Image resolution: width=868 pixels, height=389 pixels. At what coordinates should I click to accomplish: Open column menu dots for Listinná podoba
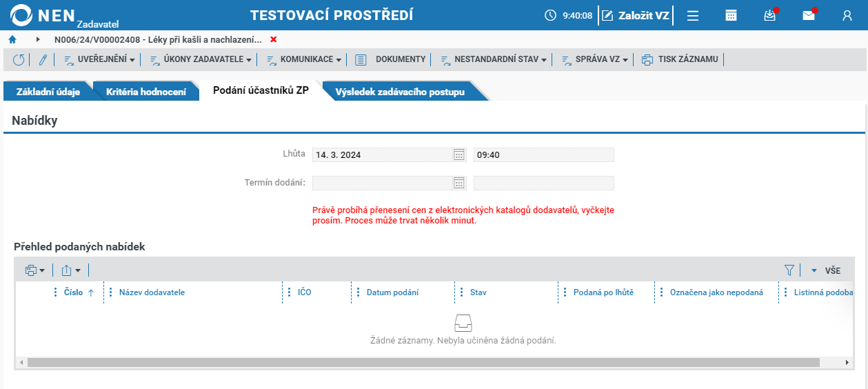click(x=786, y=292)
